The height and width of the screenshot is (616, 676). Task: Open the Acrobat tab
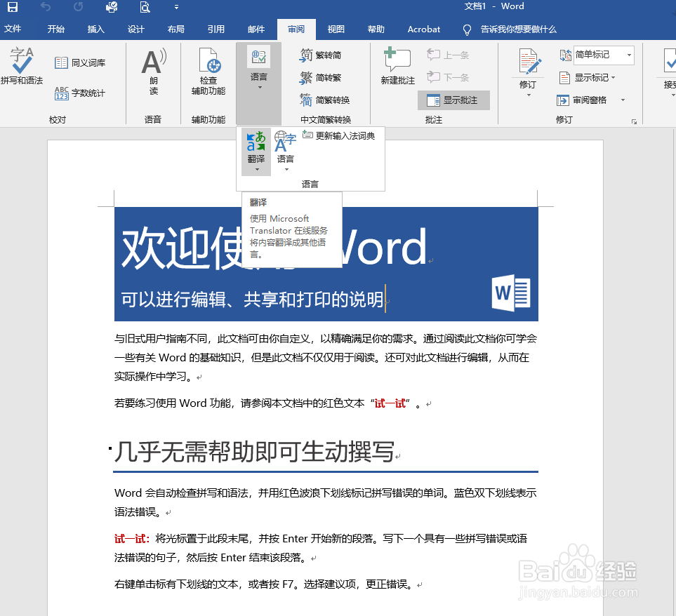(x=424, y=29)
